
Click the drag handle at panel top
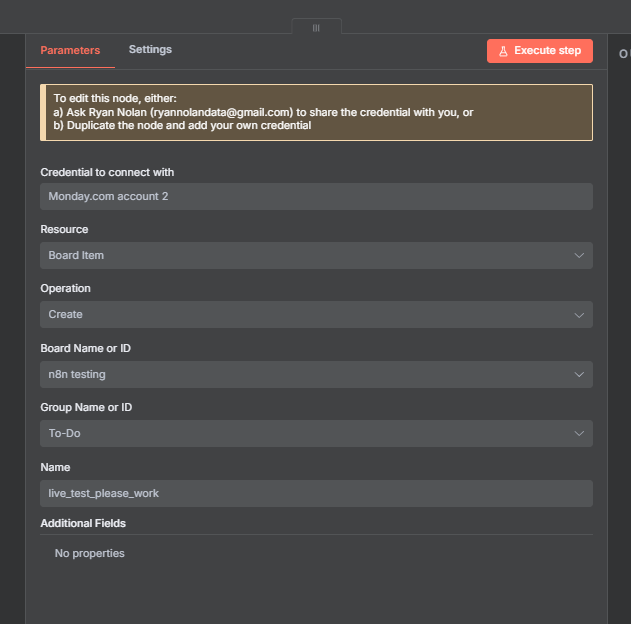point(316,27)
